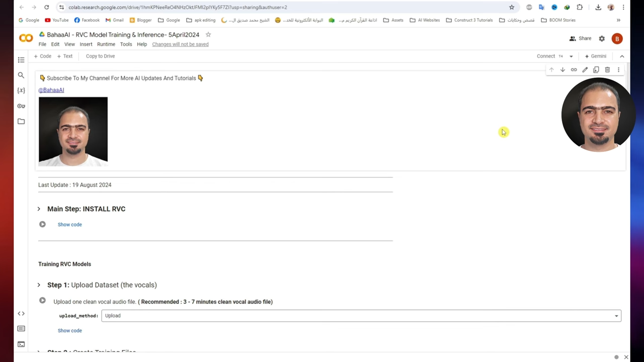
Task: Open the Tools menu
Action: point(126,44)
